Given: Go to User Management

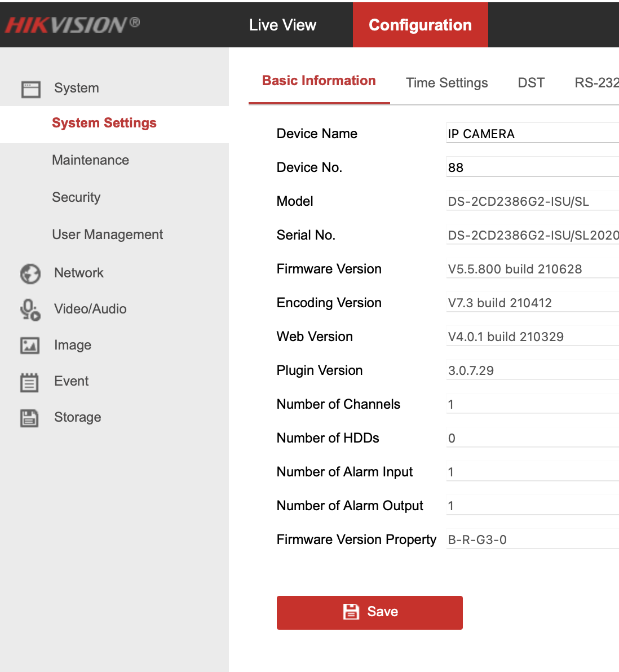Looking at the screenshot, I should point(107,235).
